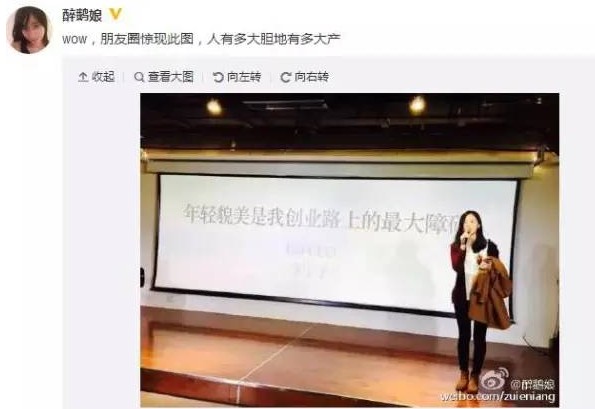Click the @醉鹅娘 watermark text
This screenshot has width=595, height=409.
[x=532, y=384]
